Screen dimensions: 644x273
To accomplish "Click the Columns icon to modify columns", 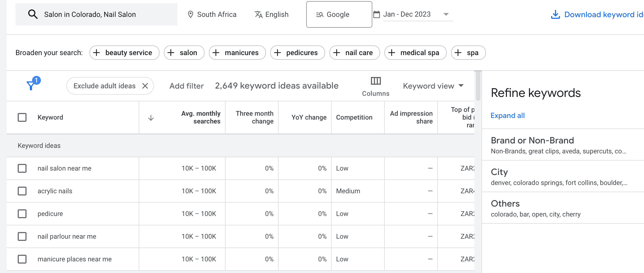I will click(x=375, y=81).
